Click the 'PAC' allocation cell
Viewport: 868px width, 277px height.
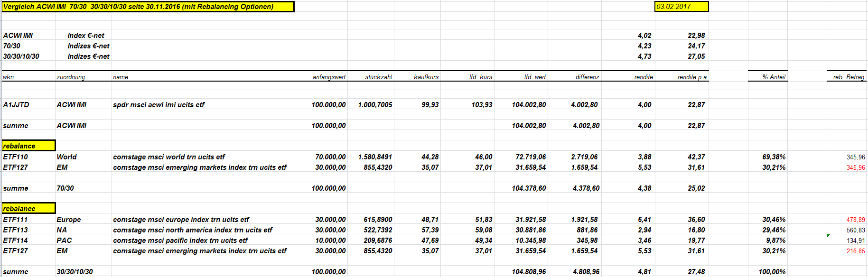coord(64,240)
